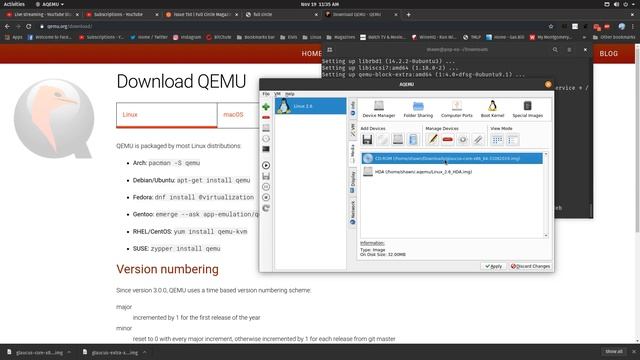Click the search icon in terminal window
Viewport: 640px width, 360px height.
(555, 50)
